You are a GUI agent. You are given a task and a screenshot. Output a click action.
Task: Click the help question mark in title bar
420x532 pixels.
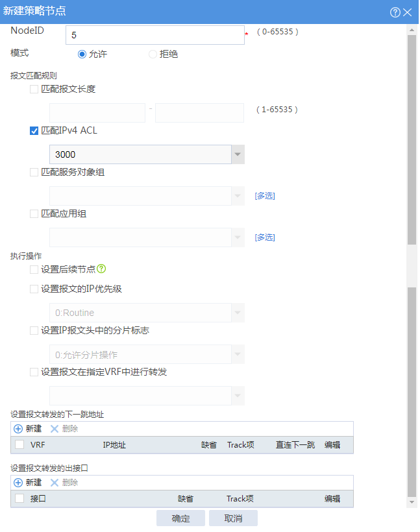395,12
